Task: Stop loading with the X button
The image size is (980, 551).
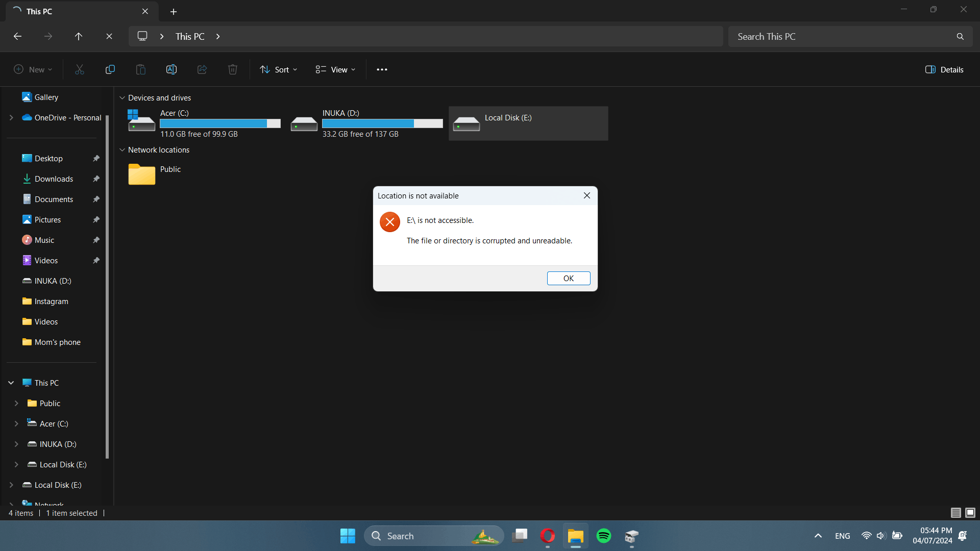Action: click(109, 36)
